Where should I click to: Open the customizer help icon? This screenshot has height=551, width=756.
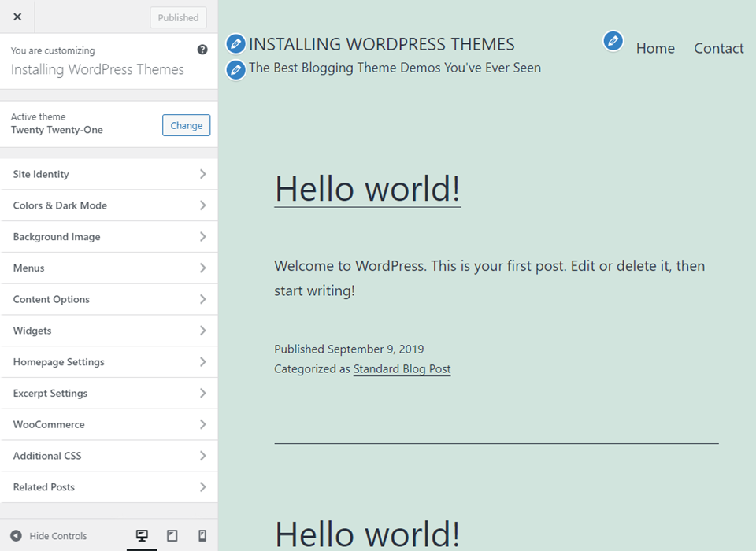click(x=202, y=49)
